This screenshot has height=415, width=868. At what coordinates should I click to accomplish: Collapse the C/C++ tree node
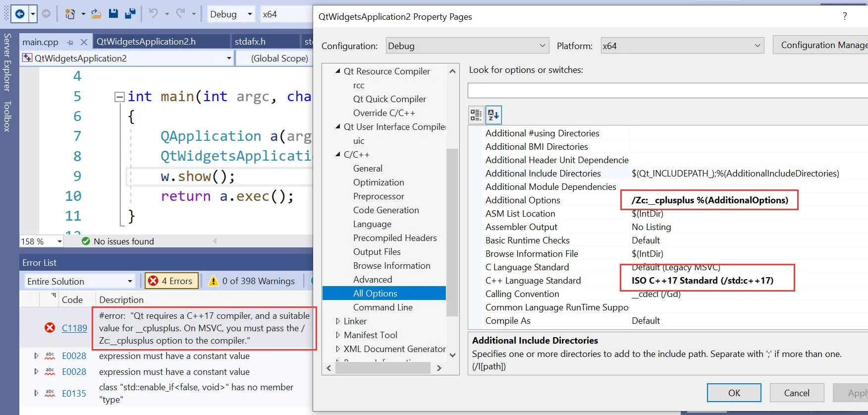pos(337,155)
